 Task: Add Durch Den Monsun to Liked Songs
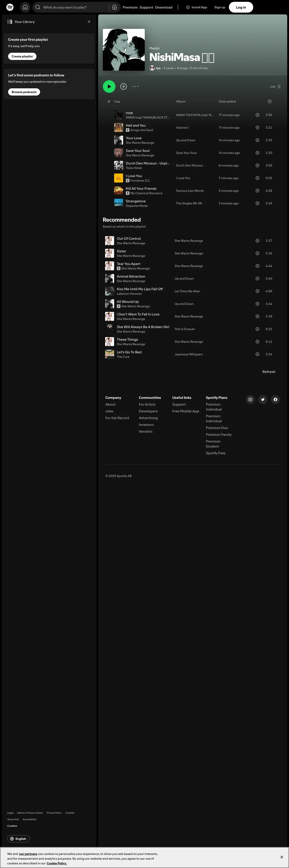(x=257, y=165)
